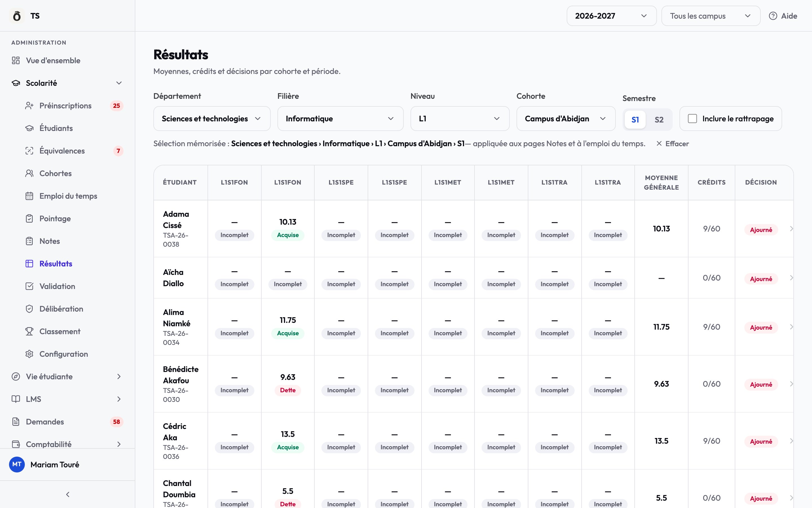Click the Emploi du temps calendar icon

click(29, 196)
